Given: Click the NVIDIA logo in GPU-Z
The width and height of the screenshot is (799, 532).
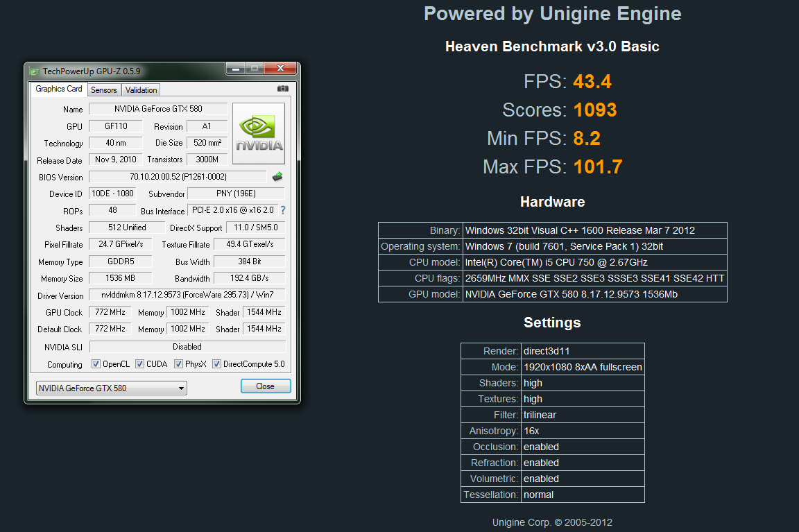Looking at the screenshot, I should coord(258,133).
